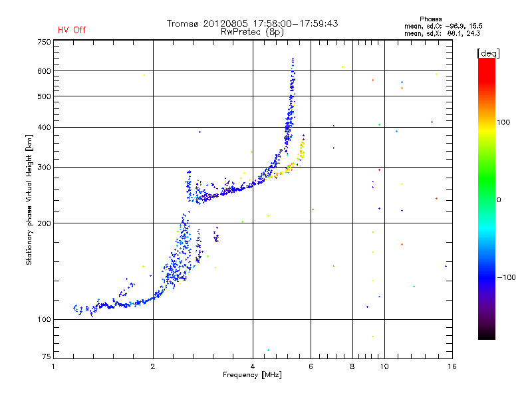Click y-axis tick label '300'
Image resolution: width=532 pixels, height=399 pixels.
coord(45,168)
